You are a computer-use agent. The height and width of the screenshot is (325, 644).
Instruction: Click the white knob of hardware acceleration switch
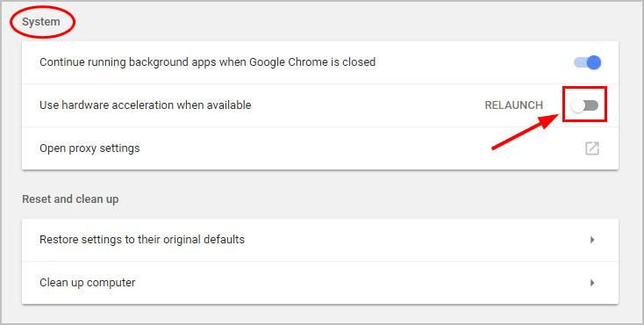pos(578,106)
